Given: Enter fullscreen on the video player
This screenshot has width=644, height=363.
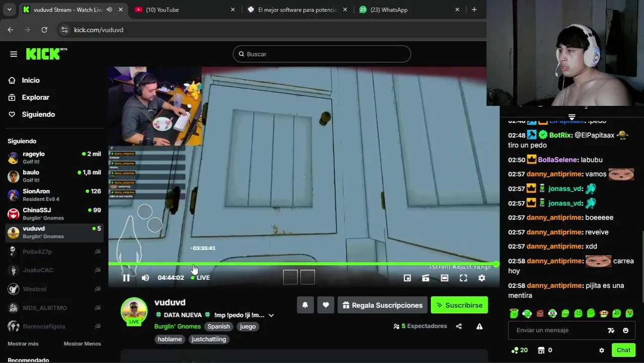Looking at the screenshot, I should (463, 278).
